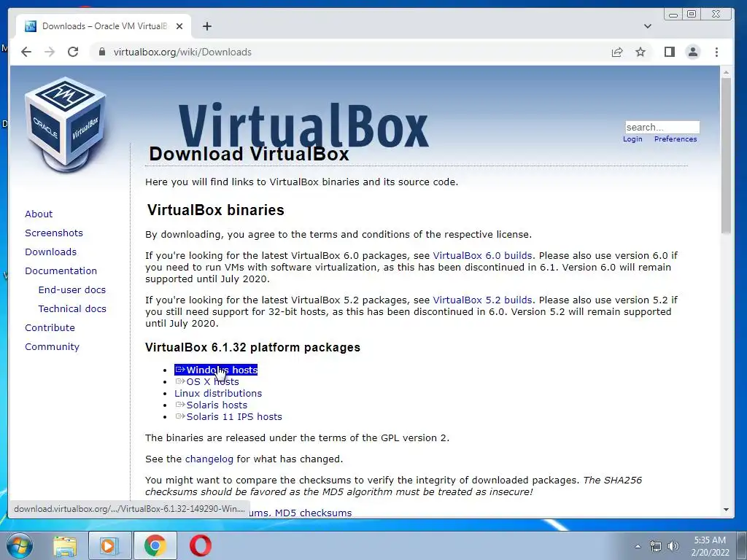
Task: Open Chrome three-dot menu
Action: coord(716,52)
